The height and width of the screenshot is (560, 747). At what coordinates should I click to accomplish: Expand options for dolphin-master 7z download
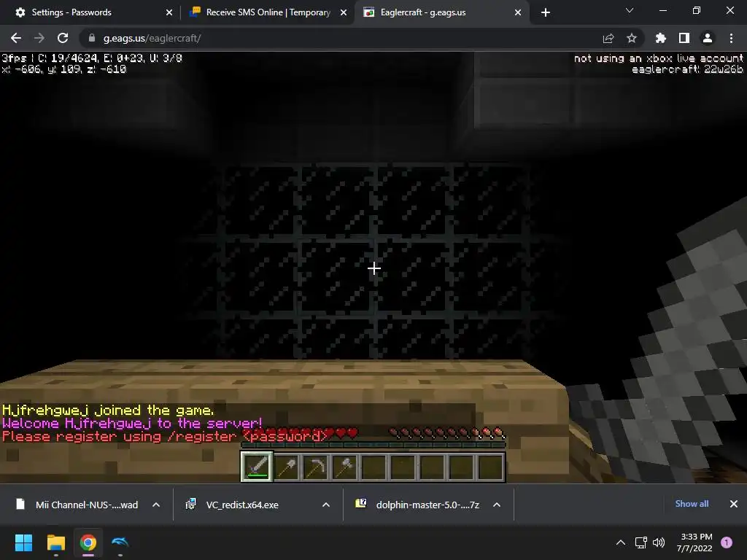pyautogui.click(x=497, y=505)
